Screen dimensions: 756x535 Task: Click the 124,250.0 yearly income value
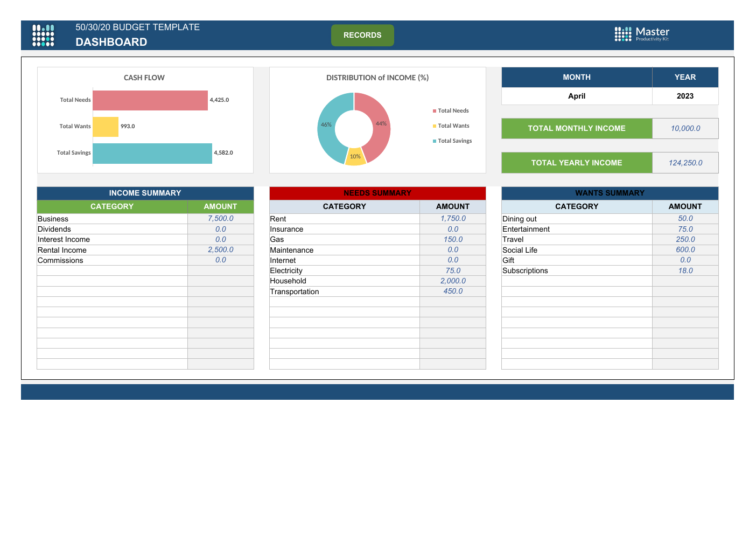click(x=685, y=163)
